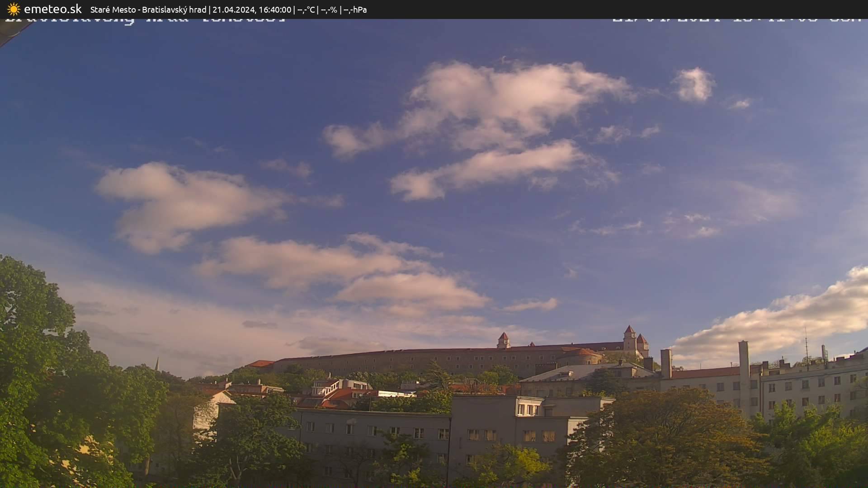Click the antenna mast on right rooftop
The width and height of the screenshot is (868, 488).
click(x=806, y=348)
